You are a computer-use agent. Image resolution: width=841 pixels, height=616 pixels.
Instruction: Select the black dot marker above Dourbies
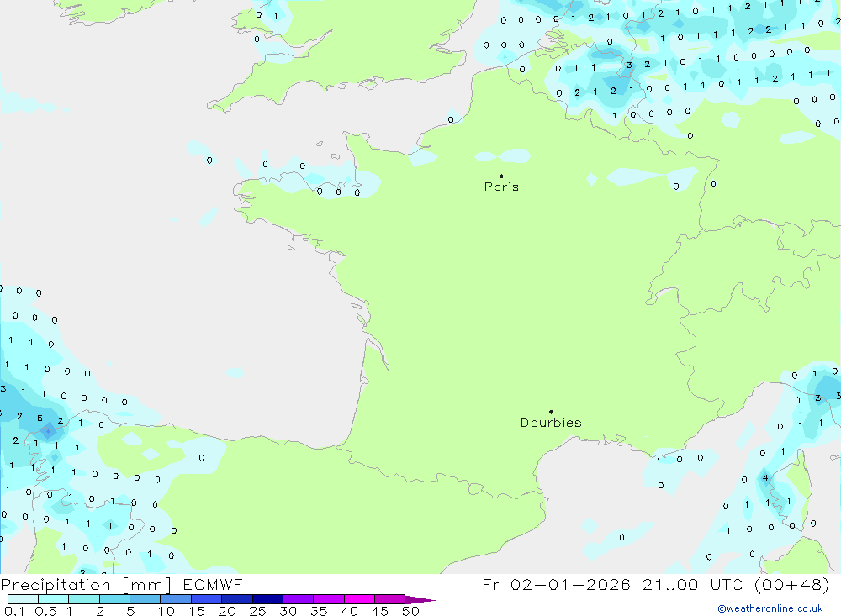[x=551, y=412]
